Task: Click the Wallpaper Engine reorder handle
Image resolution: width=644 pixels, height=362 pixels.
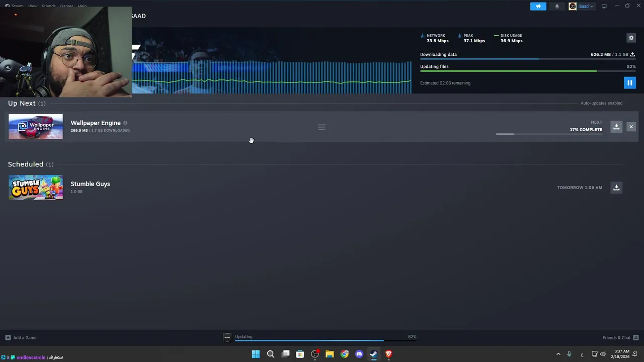Action: click(321, 127)
